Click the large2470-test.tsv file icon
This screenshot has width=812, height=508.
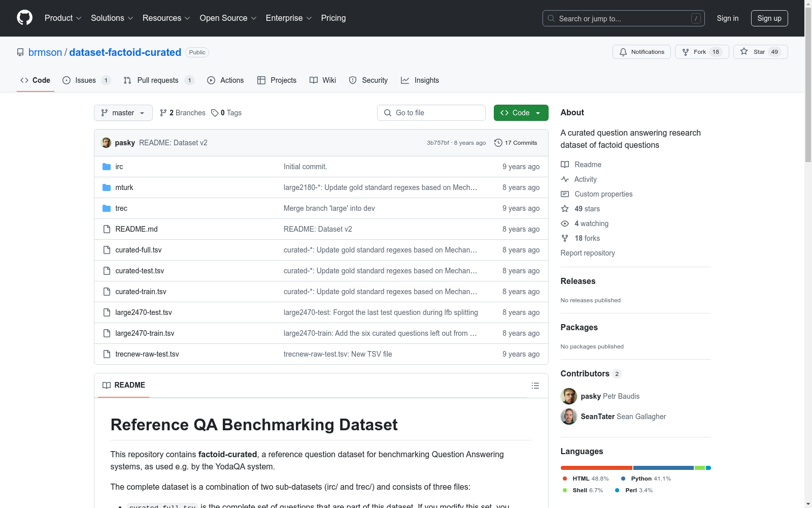[x=107, y=312]
